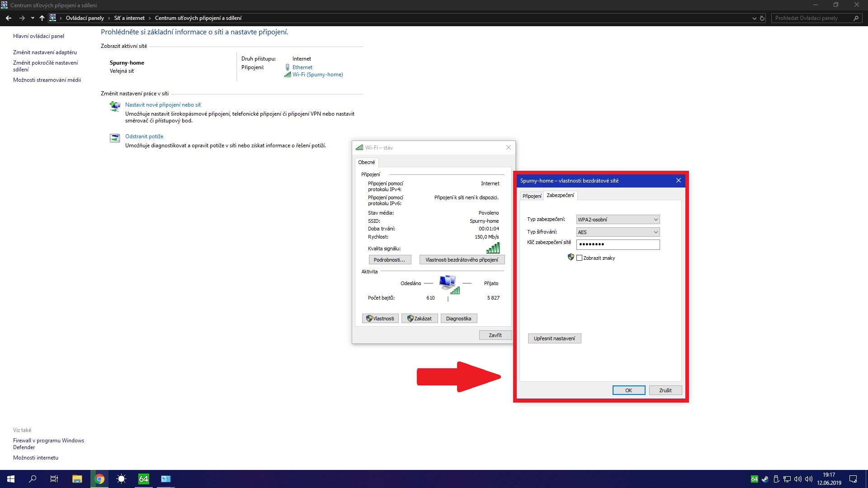Click the network security key field

pyautogui.click(x=618, y=244)
